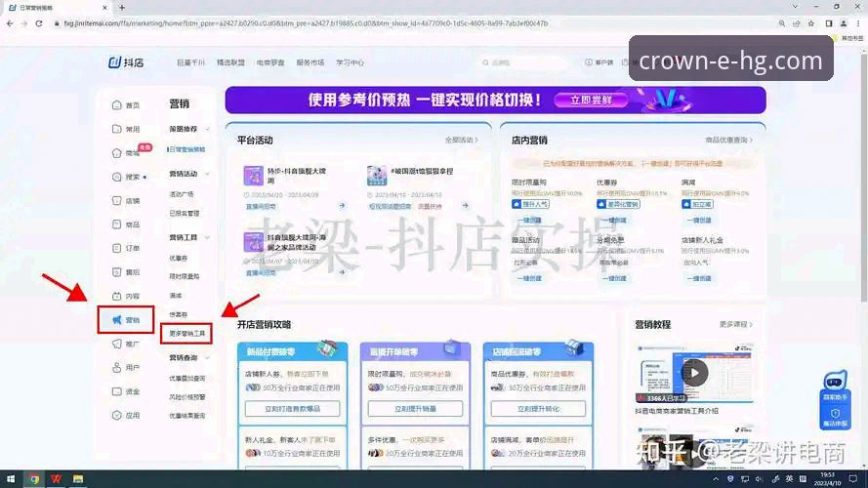The width and height of the screenshot is (868, 488).
Task: Click the arrow on the 海澜之家品牌活动 card
Action: pyautogui.click(x=342, y=272)
